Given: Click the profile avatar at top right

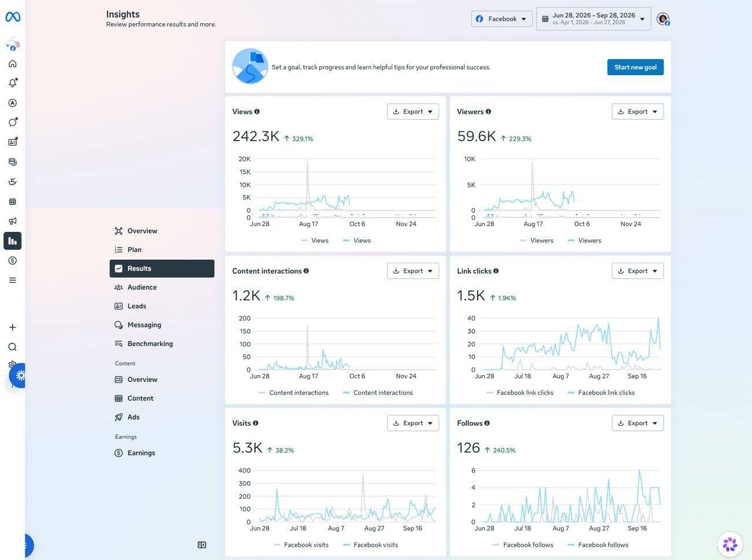Looking at the screenshot, I should (x=663, y=19).
